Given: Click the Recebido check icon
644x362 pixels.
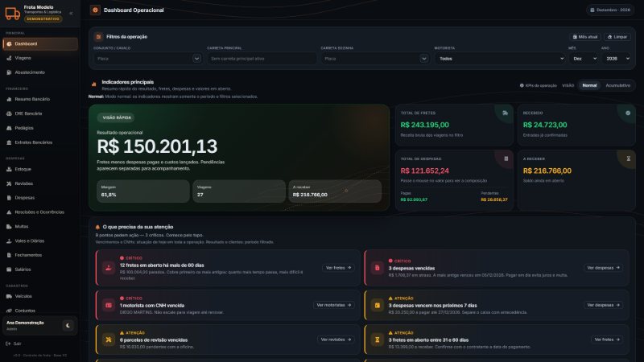Looking at the screenshot, I should point(628,113).
